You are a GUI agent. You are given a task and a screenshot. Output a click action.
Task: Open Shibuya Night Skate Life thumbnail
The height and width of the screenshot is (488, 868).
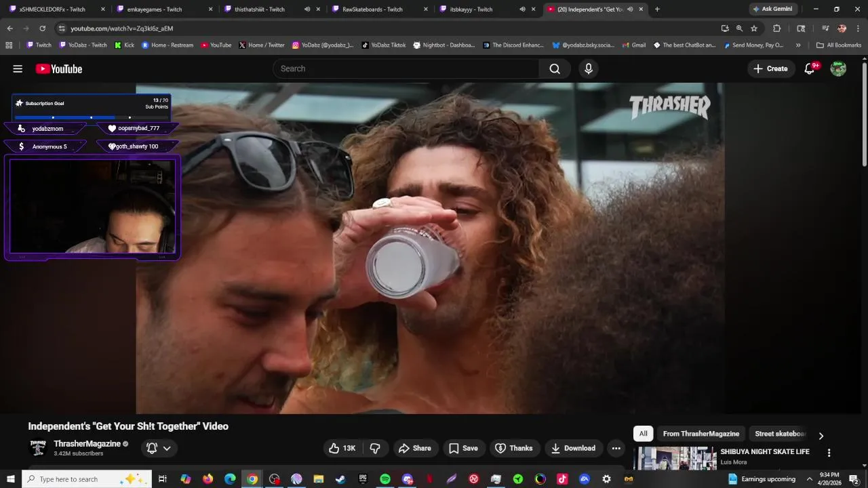[x=675, y=458]
